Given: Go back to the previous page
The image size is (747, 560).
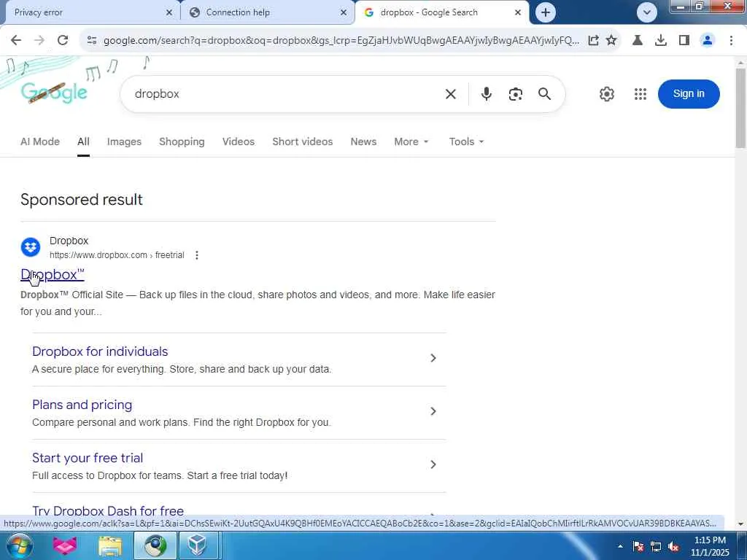Looking at the screenshot, I should [x=16, y=41].
